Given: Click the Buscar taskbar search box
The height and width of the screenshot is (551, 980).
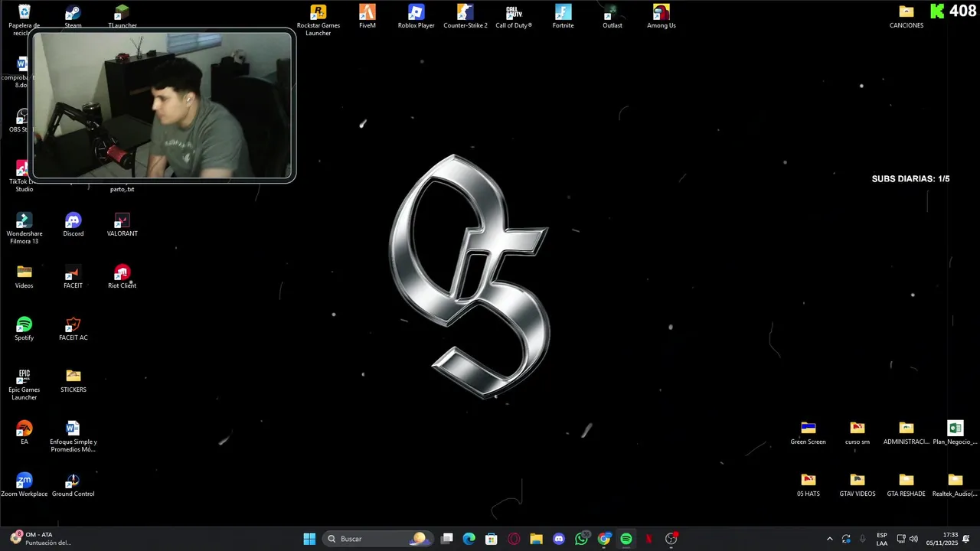Looking at the screenshot, I should [377, 539].
